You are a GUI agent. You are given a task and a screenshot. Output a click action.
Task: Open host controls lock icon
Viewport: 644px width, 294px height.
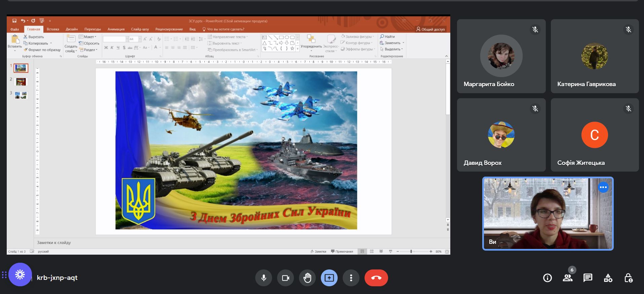tap(628, 278)
